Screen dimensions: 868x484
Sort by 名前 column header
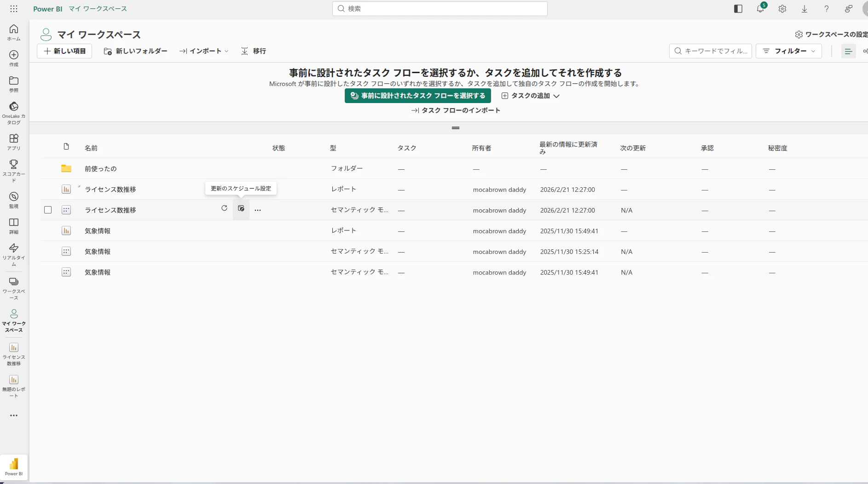pos(91,148)
